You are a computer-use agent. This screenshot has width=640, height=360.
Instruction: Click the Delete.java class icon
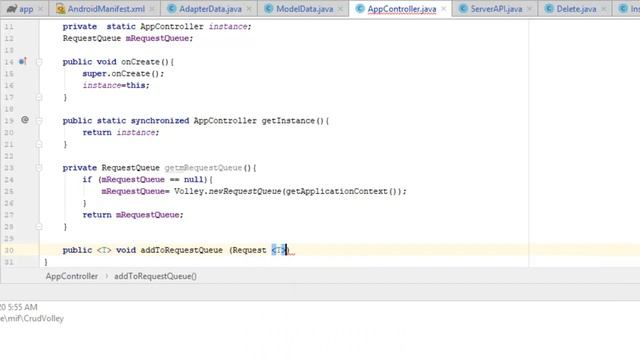[x=549, y=9]
